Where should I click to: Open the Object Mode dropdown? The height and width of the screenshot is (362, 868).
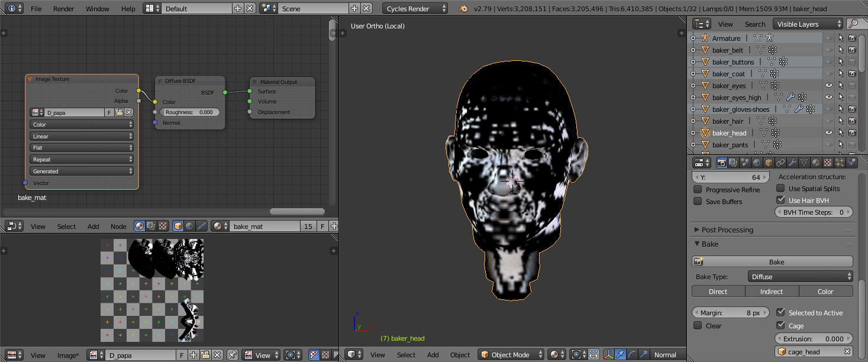pos(511,355)
